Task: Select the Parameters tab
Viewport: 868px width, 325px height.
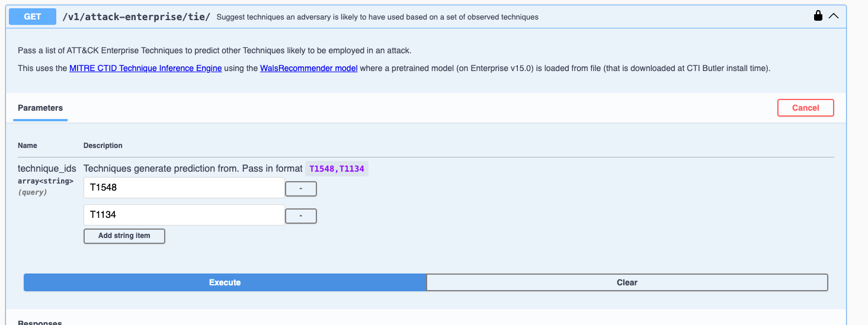Action: pos(40,108)
